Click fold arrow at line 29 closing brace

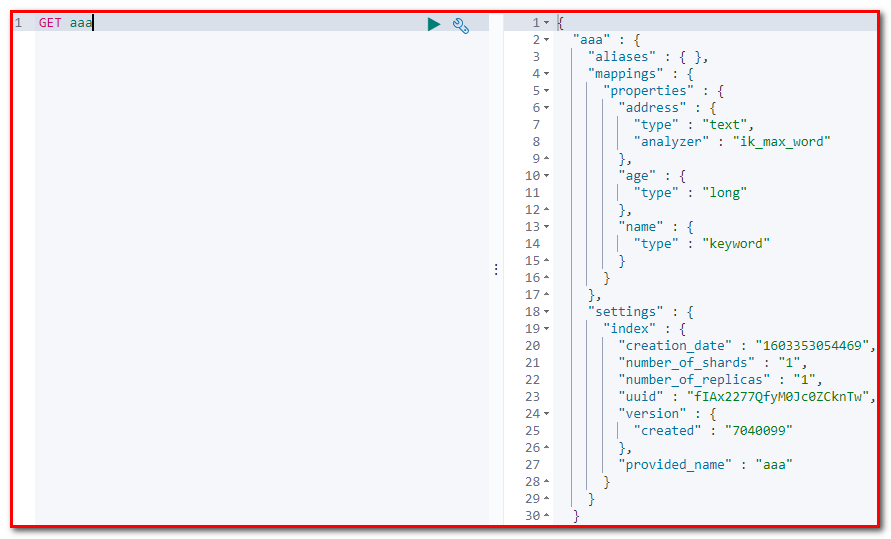[547, 499]
